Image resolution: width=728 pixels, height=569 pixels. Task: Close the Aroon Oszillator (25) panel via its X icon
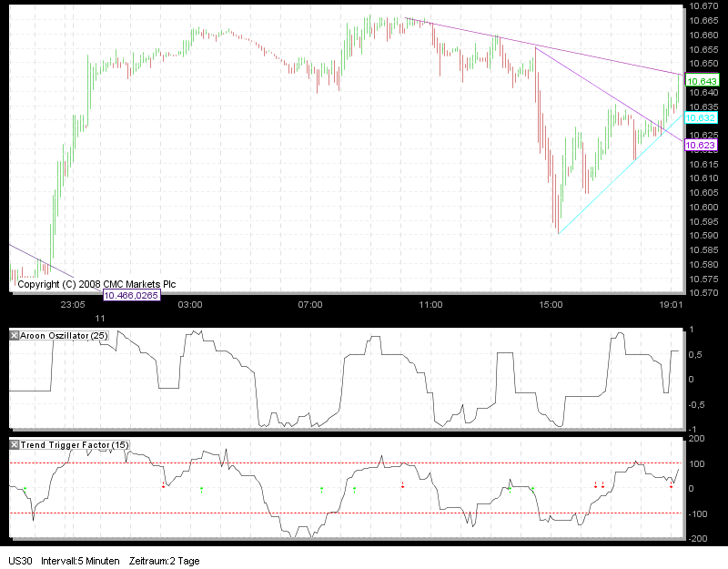(x=13, y=334)
